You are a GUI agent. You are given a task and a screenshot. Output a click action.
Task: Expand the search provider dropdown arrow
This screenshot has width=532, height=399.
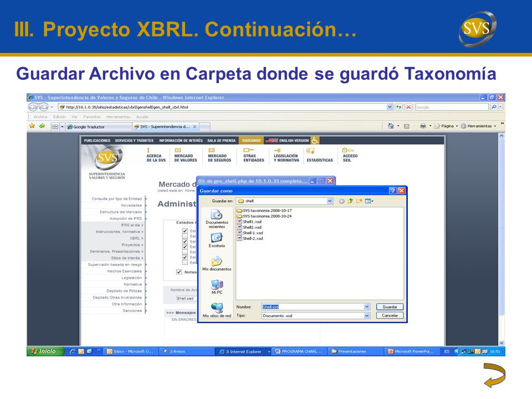tap(501, 107)
